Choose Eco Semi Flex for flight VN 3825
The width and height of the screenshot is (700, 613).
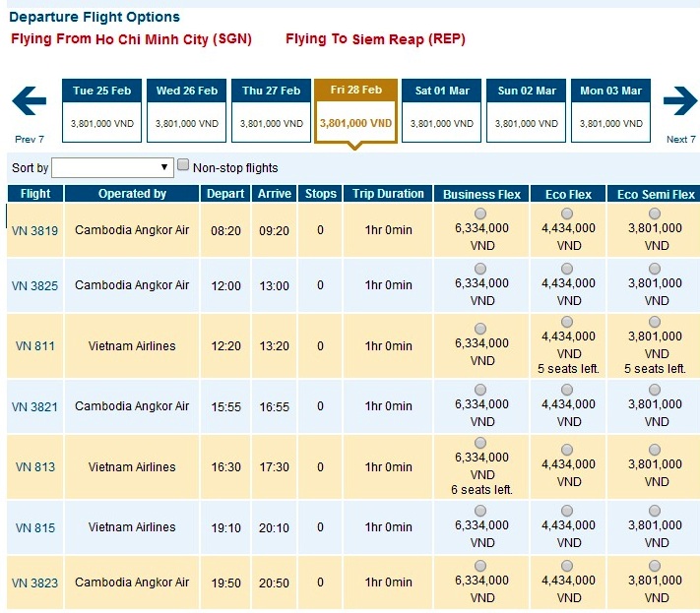click(x=655, y=269)
